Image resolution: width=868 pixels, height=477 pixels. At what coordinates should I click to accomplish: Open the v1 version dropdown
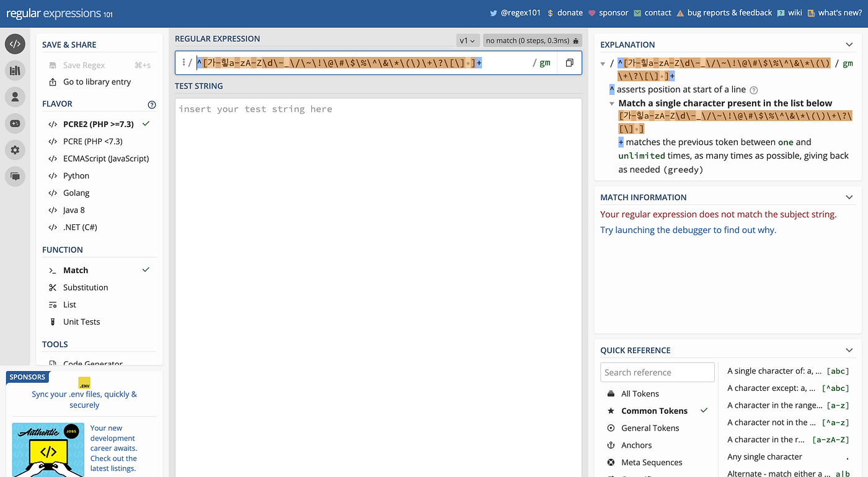point(467,41)
